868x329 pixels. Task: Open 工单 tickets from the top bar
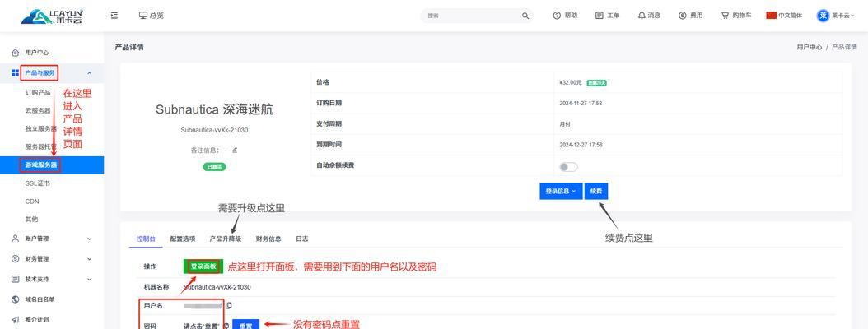607,16
